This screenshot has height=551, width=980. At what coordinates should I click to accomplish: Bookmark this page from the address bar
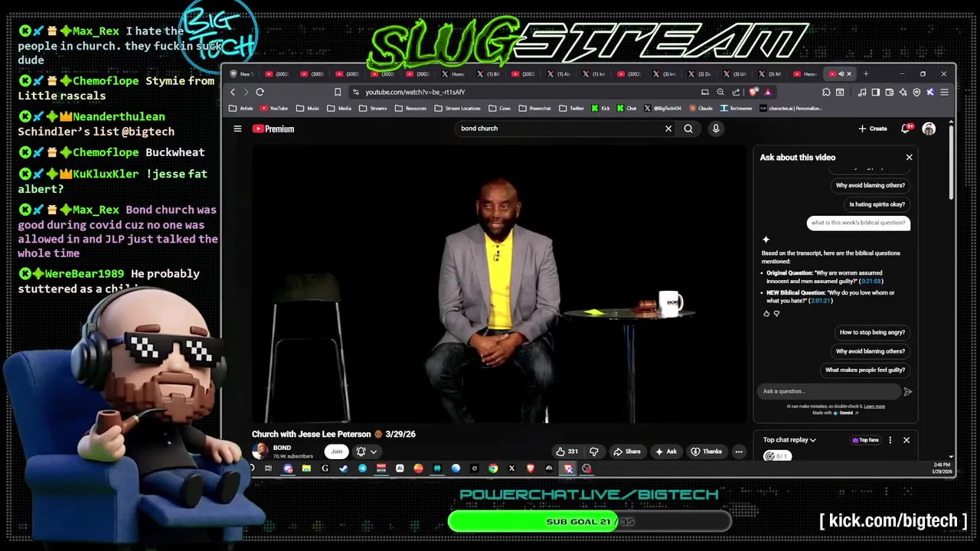[x=338, y=92]
